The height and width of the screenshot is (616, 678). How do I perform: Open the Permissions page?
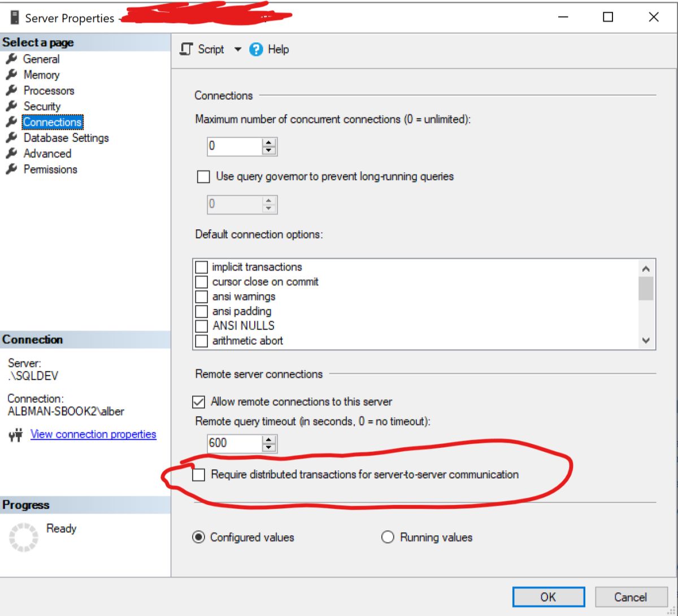(50, 169)
